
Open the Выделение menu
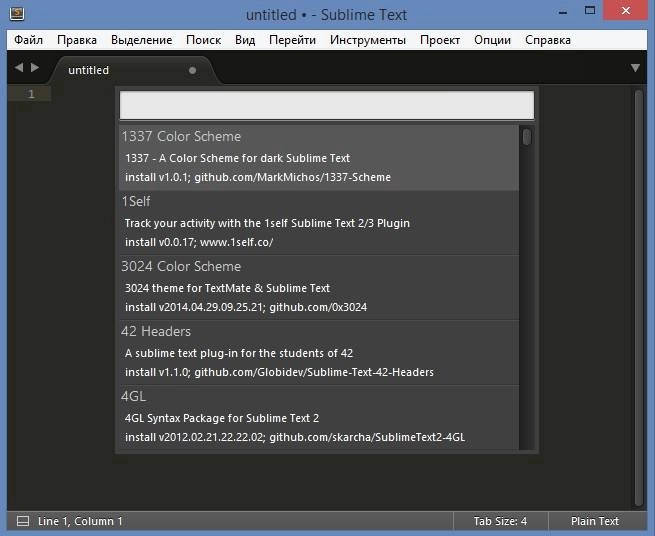tap(142, 40)
